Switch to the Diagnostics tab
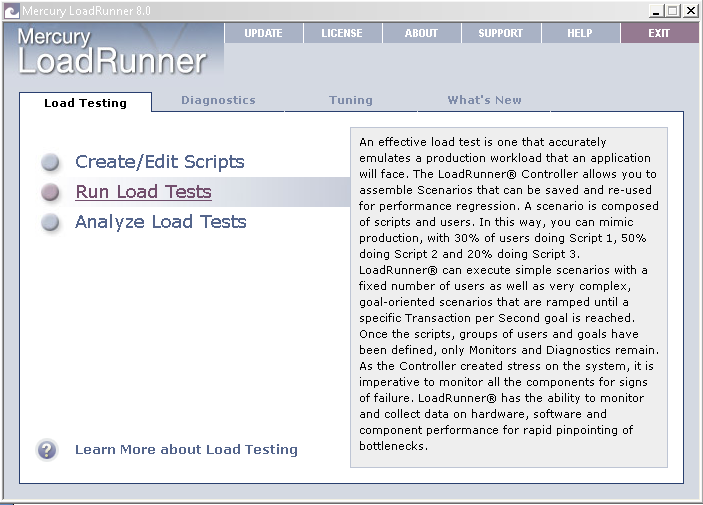Image resolution: width=703 pixels, height=505 pixels. coord(218,100)
